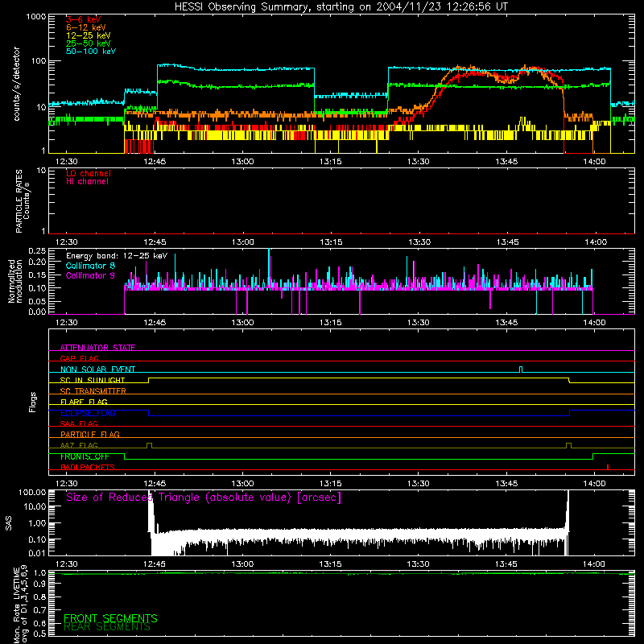Click the SAA FLAG label
Viewport: 644px width, 644px height.
[x=79, y=423]
